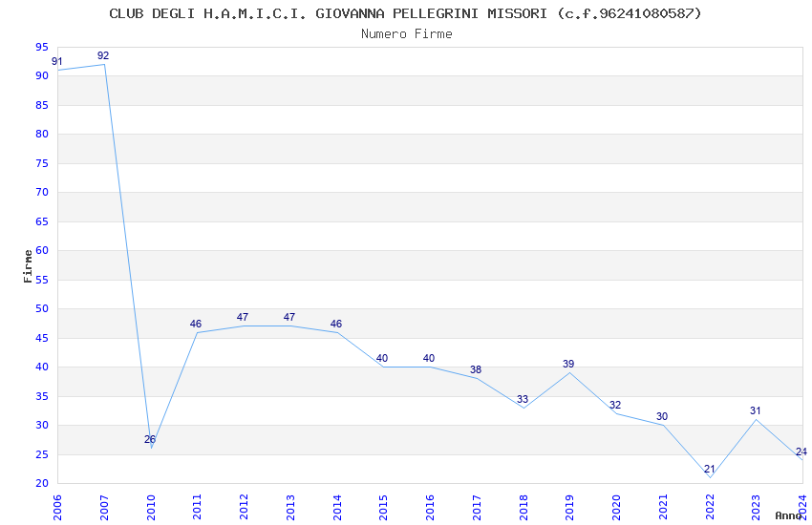This screenshot has width=812, height=525.
Task: Select x-axis year label 2011
Action: (198, 507)
